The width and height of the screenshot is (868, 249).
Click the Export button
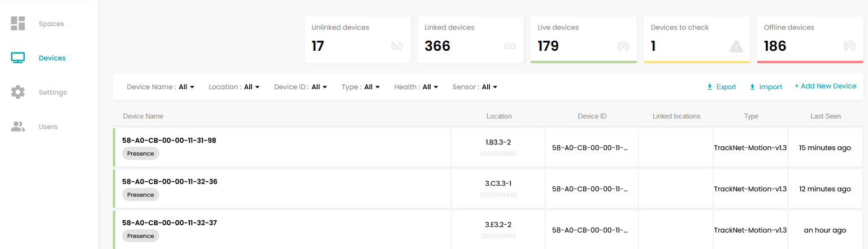[721, 87]
